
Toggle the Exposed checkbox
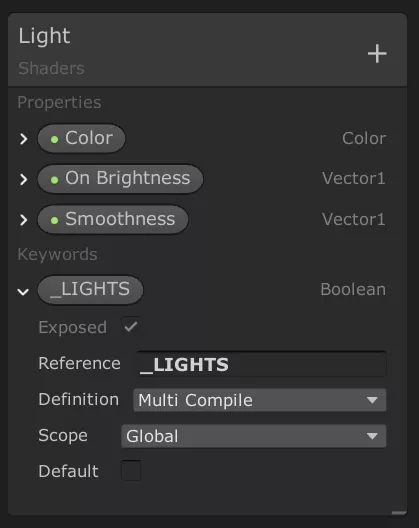[x=131, y=327]
